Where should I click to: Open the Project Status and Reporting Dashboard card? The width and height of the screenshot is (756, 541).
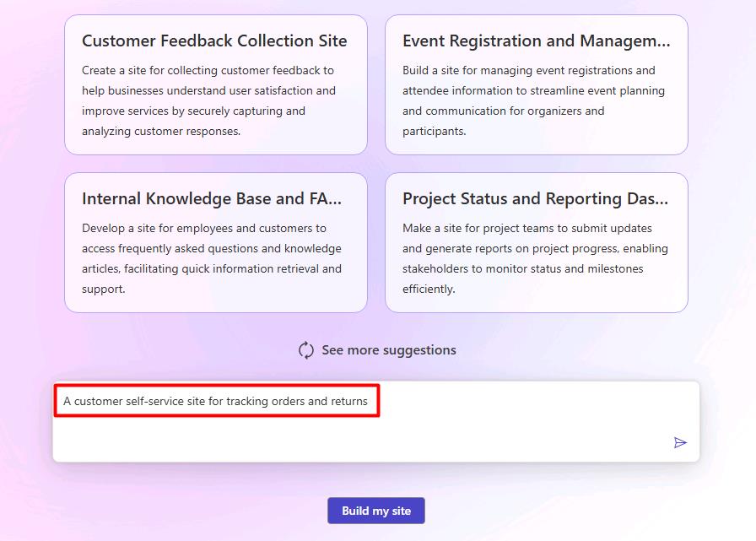point(537,242)
